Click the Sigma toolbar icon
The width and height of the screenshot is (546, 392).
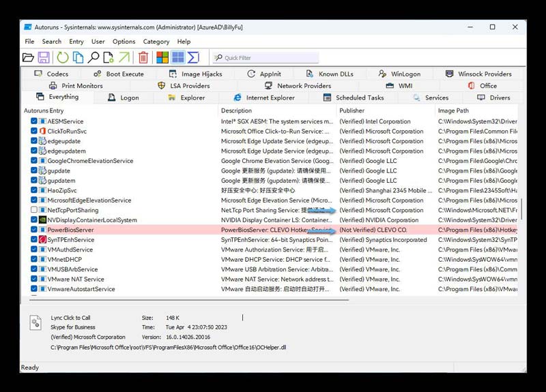(193, 57)
